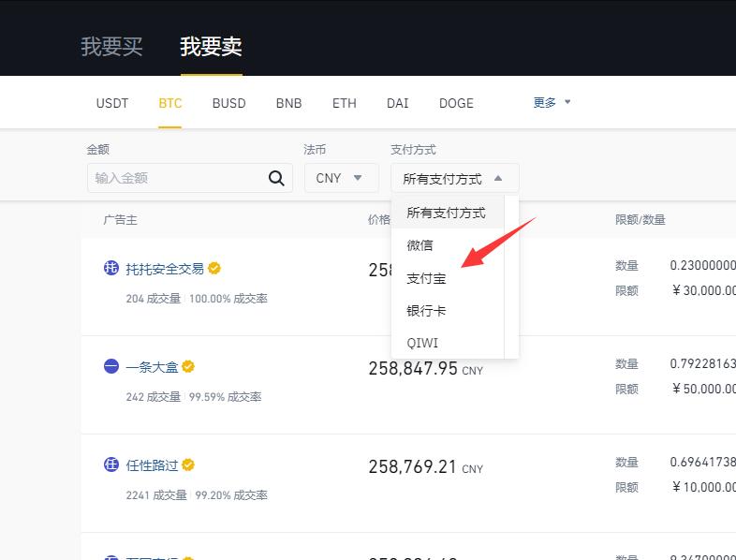Click 242 成交量 stat text
Screen dimensions: 736x560
click(154, 397)
